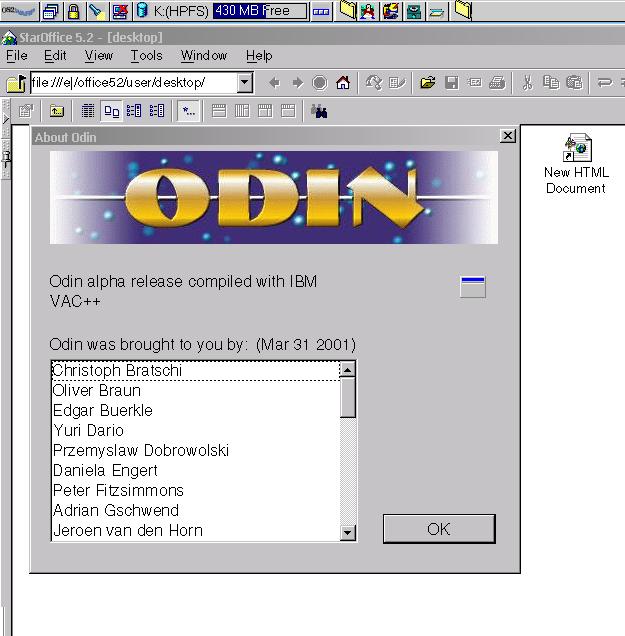
Task: Go forward with the right arrow
Action: pyautogui.click(x=298, y=83)
